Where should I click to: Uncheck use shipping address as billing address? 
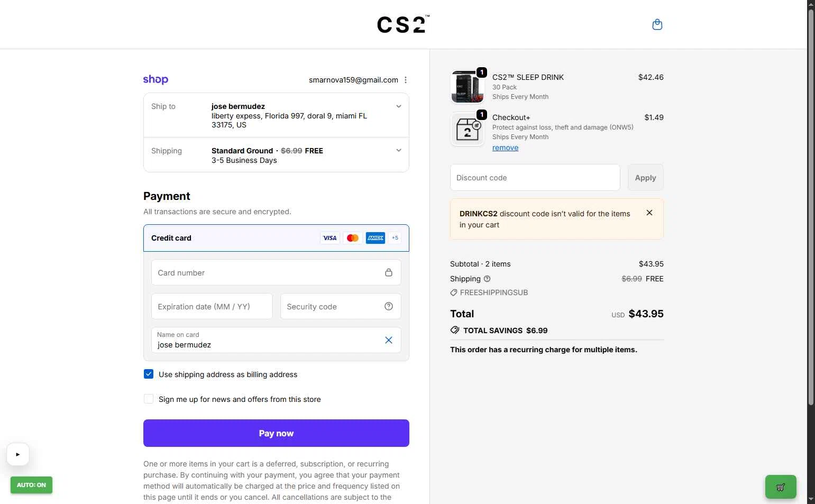pos(149,374)
